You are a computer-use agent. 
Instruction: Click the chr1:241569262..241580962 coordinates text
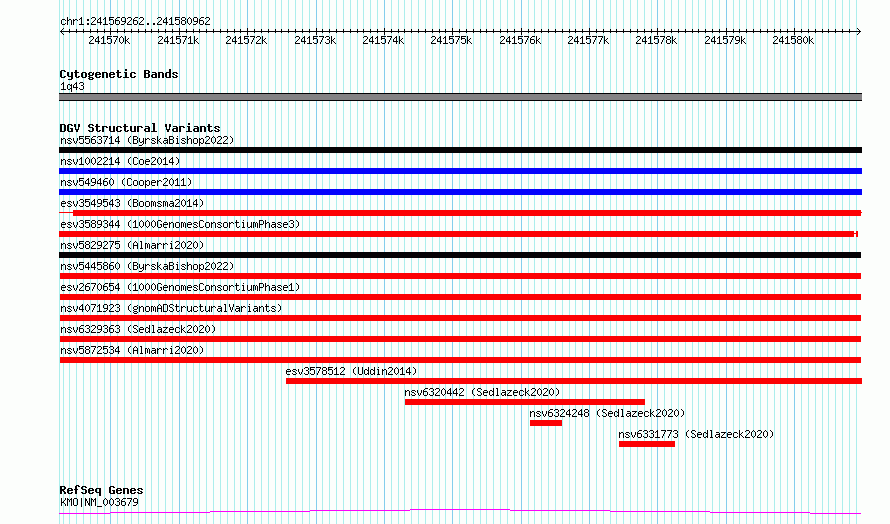click(135, 21)
